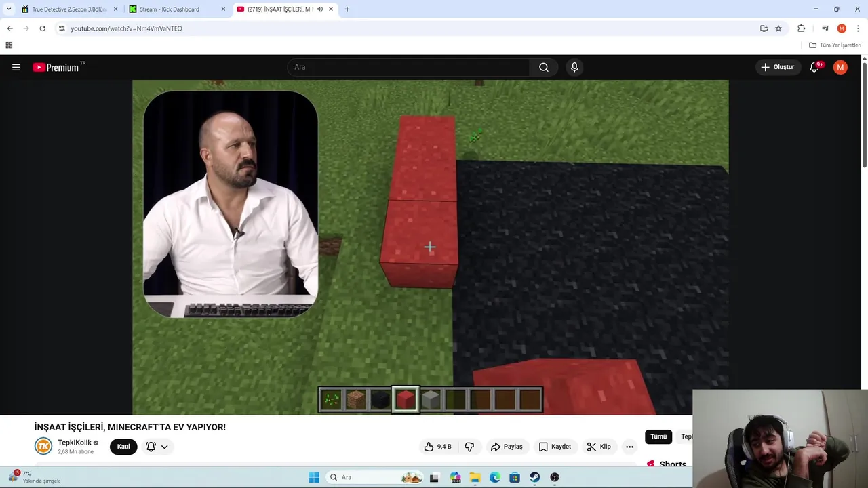
Task: Click the 2,68 Mn abone subscriber count
Action: pos(75,452)
